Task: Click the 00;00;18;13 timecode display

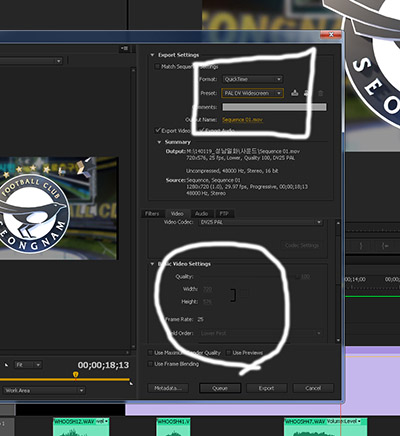Action: pyautogui.click(x=103, y=365)
